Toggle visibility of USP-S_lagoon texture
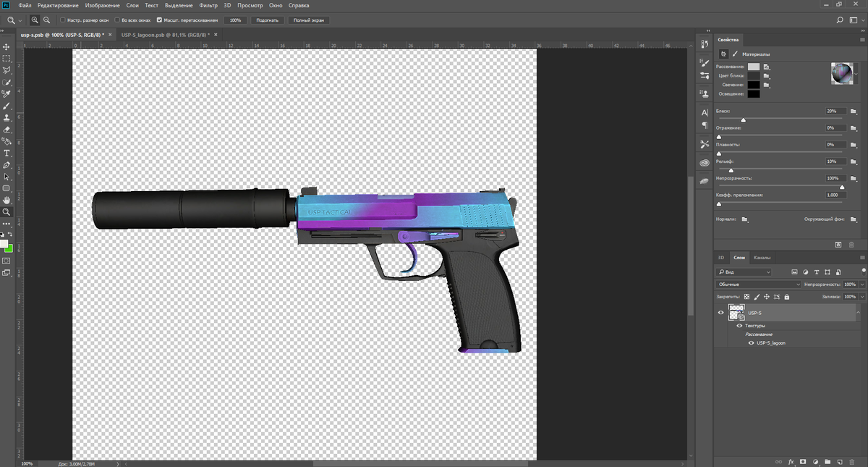868x467 pixels. tap(752, 342)
